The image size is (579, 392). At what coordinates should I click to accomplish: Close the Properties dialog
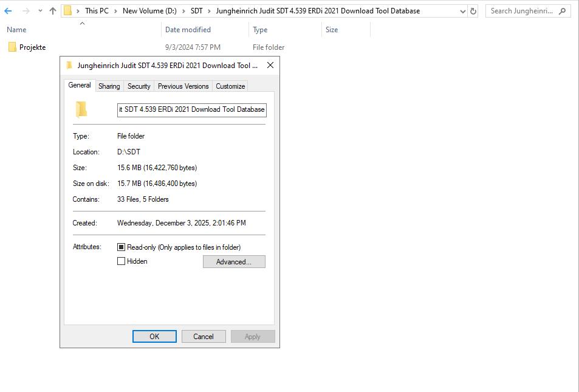270,65
